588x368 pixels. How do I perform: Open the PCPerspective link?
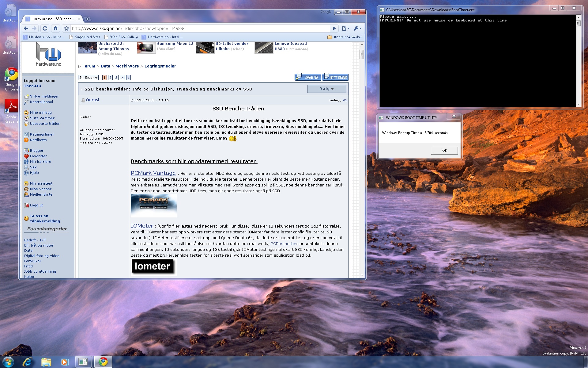pyautogui.click(x=284, y=244)
